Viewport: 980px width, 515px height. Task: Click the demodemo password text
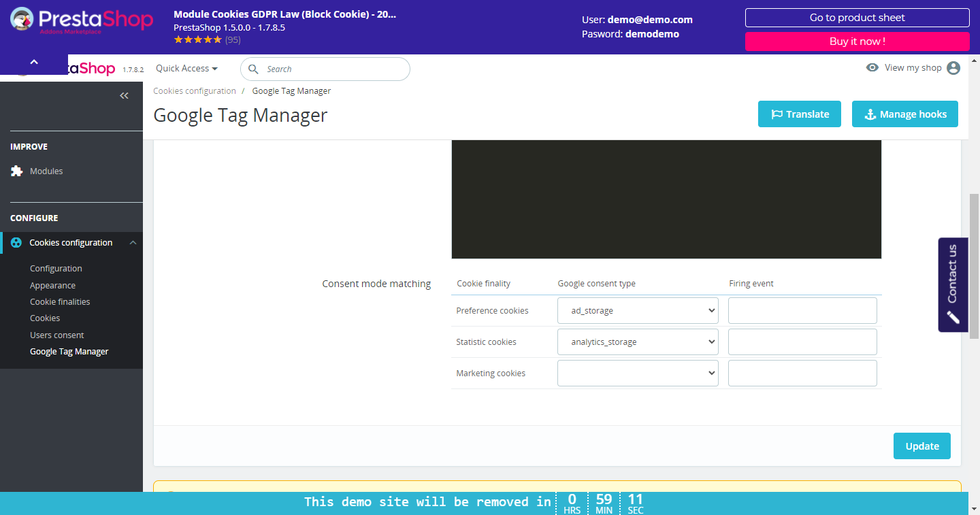652,34
